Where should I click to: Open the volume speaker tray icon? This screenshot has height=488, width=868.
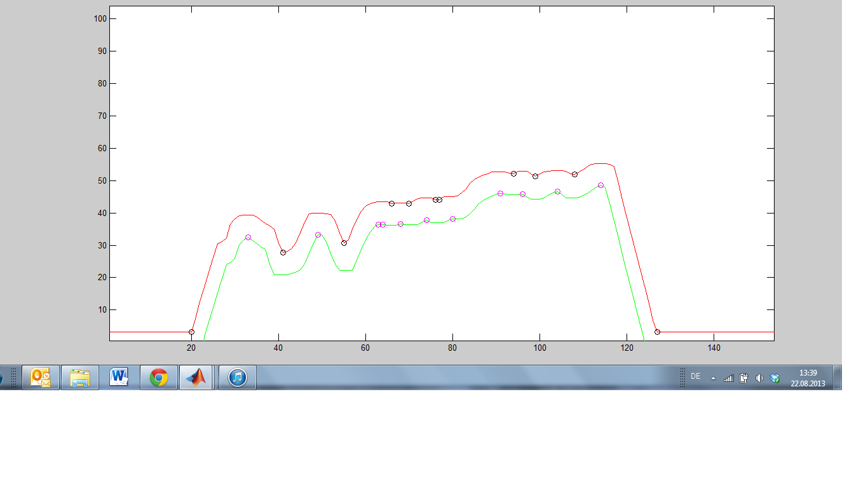click(x=759, y=377)
